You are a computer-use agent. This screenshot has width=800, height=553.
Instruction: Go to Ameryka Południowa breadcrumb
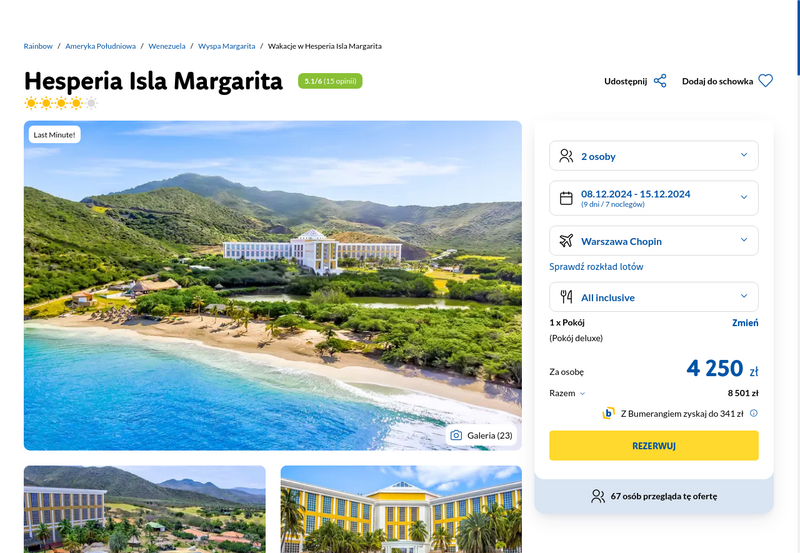101,46
